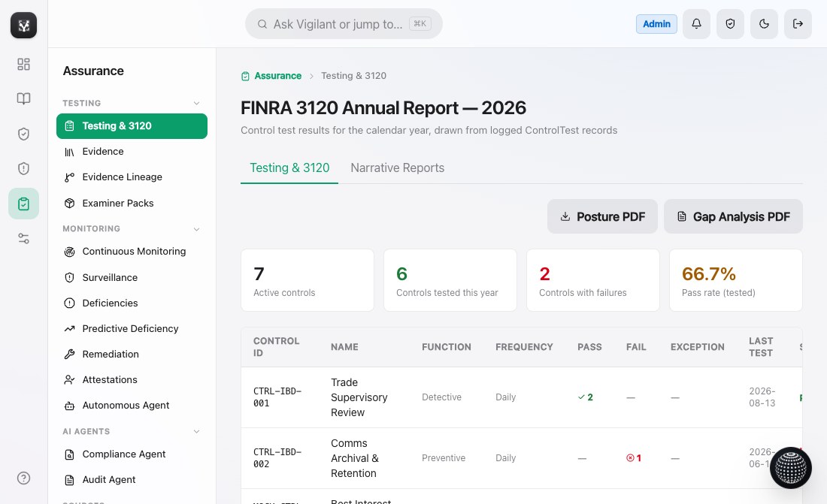Click the CTRL-IBD-001 control ID

277,397
